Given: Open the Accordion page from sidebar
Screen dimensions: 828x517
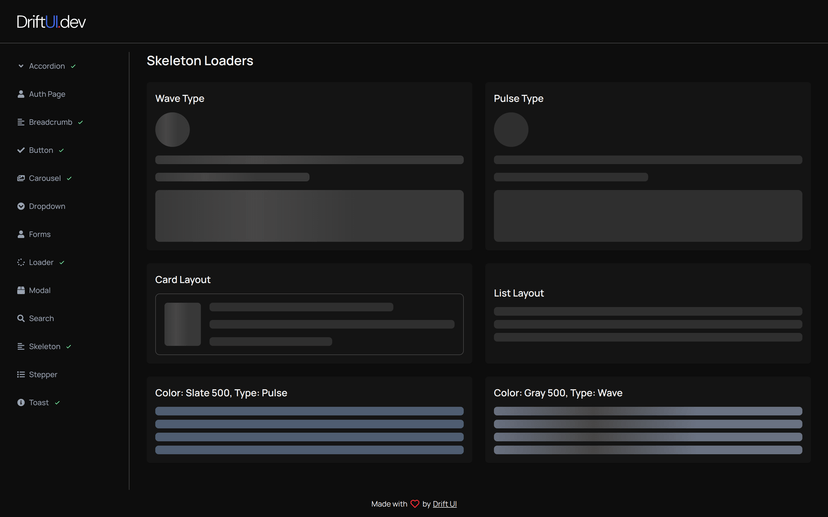Looking at the screenshot, I should 46,66.
